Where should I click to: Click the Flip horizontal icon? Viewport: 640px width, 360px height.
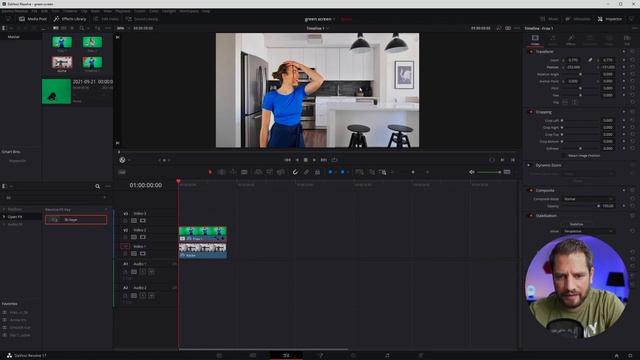click(x=565, y=102)
